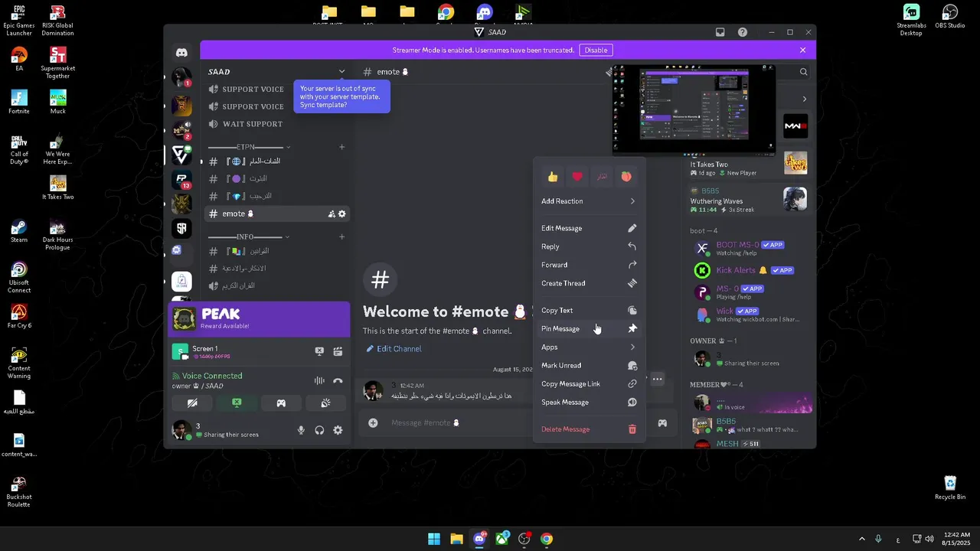
Task: Select Edit Message in context menu
Action: 589,228
